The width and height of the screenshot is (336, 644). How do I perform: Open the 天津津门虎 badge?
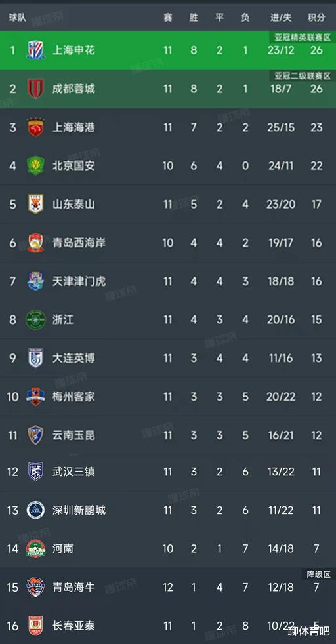35,281
